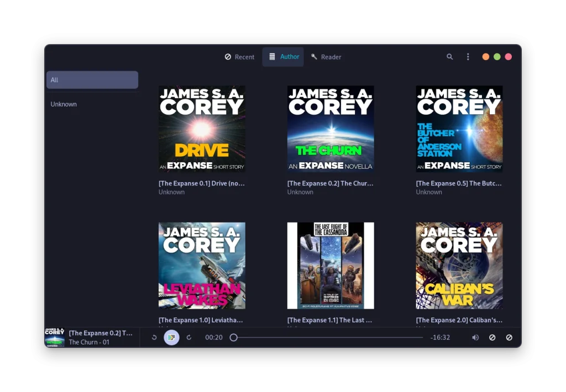
Task: Select the All filter in the sidebar
Action: 92,80
